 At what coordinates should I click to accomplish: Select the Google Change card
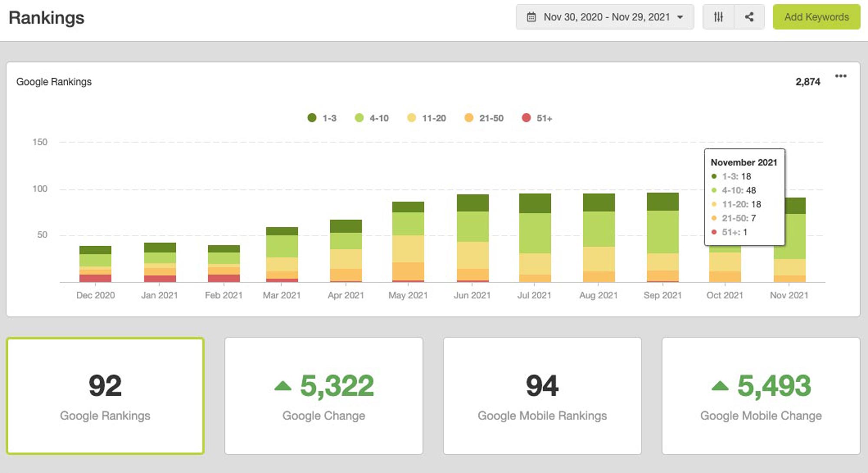click(323, 396)
